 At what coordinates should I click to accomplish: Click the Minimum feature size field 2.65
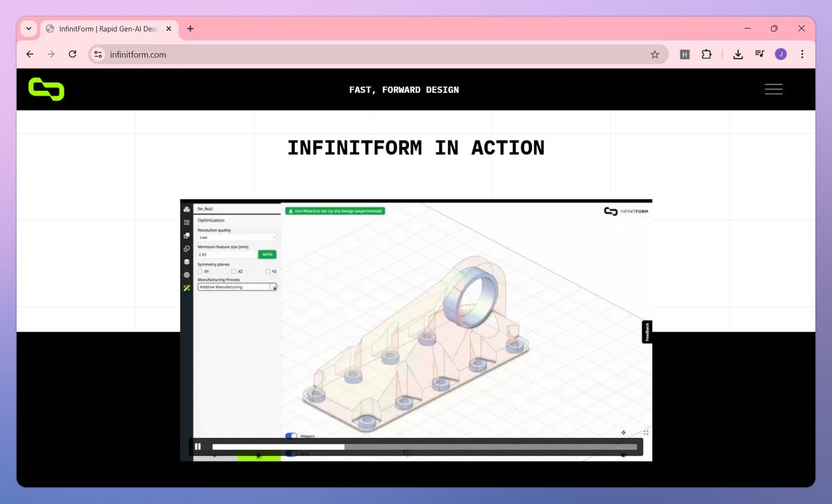click(227, 254)
